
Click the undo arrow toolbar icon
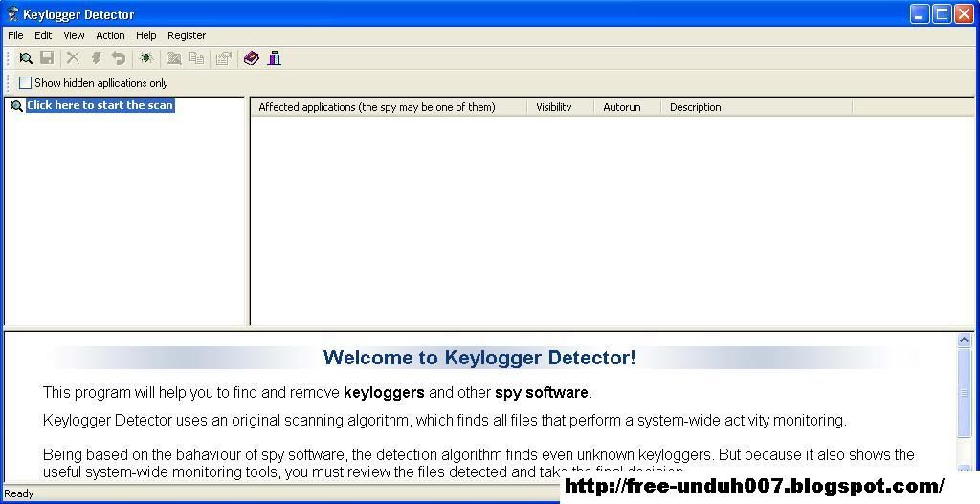pyautogui.click(x=118, y=58)
